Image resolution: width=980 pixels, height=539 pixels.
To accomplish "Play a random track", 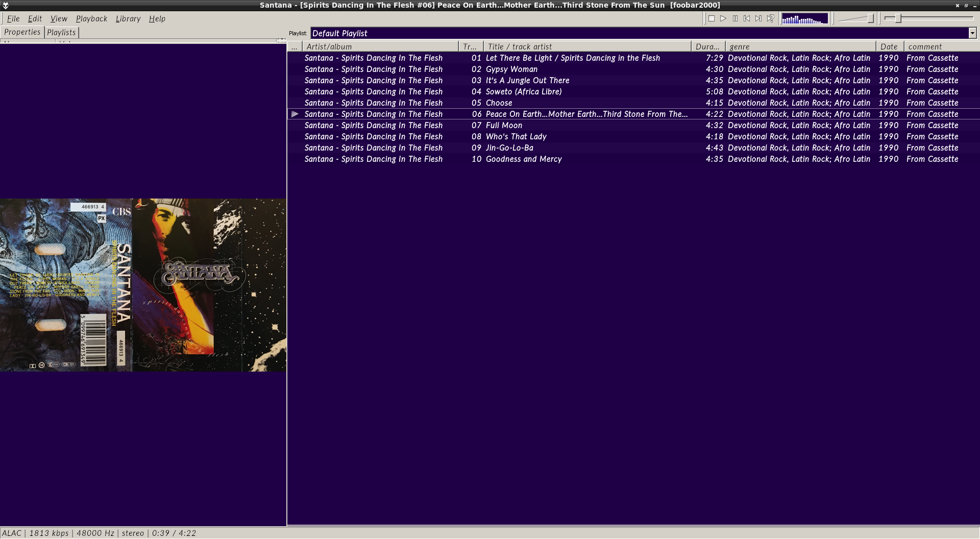I will tap(770, 18).
